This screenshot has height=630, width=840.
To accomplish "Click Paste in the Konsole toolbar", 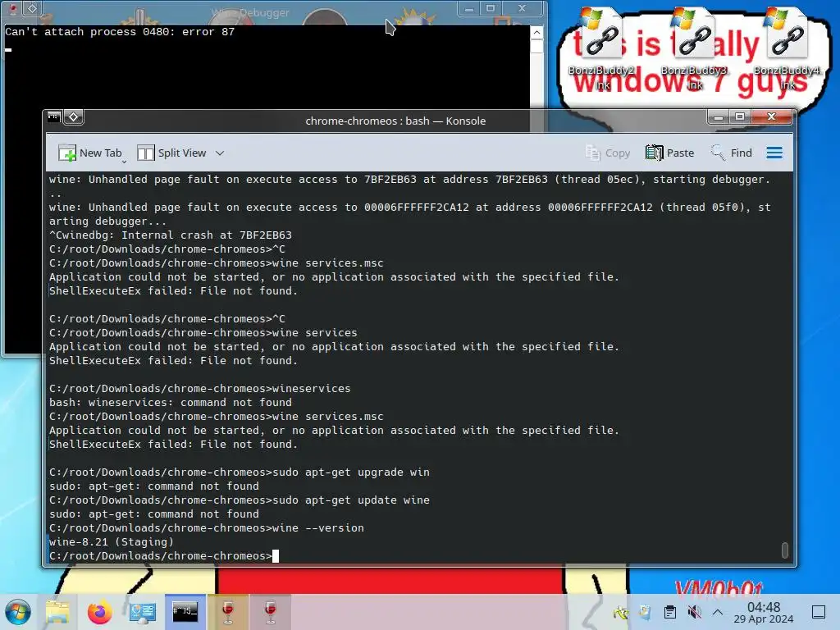I will click(669, 153).
